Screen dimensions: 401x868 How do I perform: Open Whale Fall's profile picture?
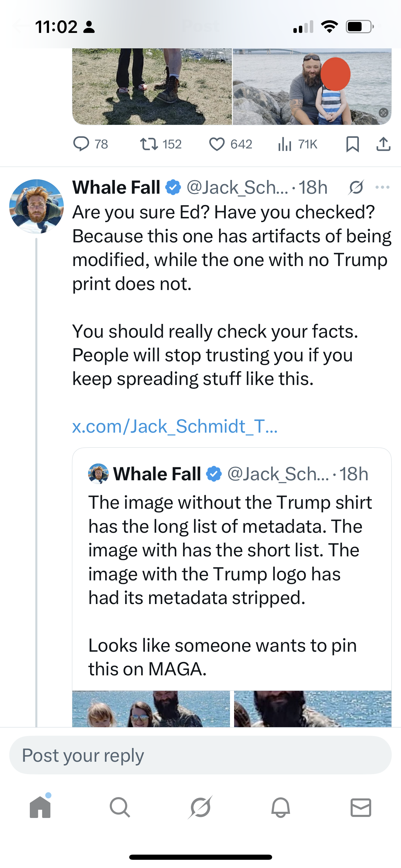coord(36,206)
